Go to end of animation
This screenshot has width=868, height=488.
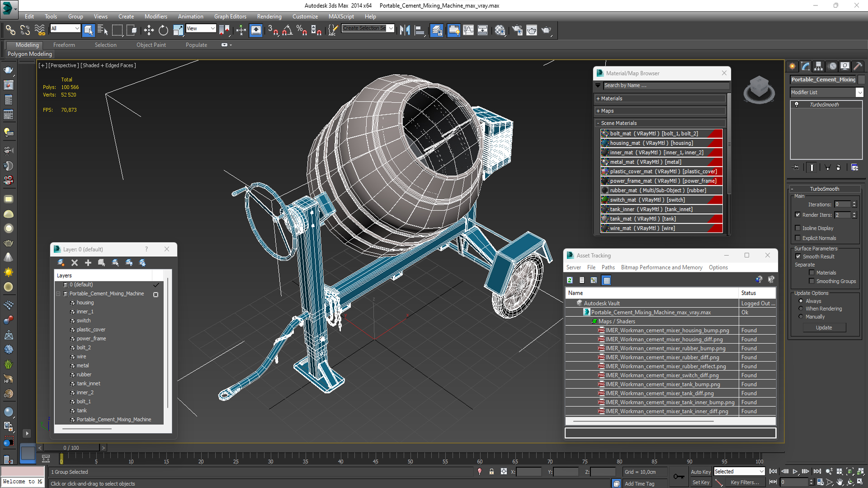click(817, 471)
